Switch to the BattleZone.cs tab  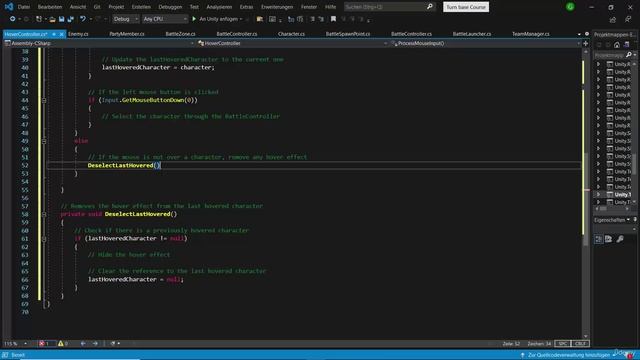(180, 34)
